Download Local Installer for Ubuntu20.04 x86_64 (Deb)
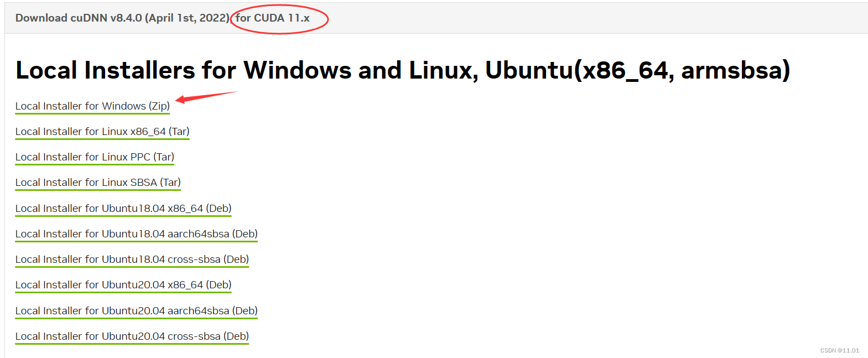The image size is (868, 358). click(x=123, y=285)
